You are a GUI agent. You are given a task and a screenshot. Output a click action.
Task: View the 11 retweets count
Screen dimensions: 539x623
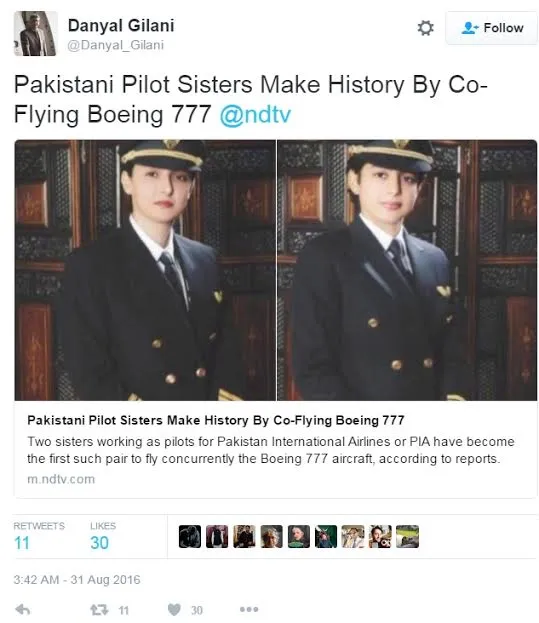point(22,543)
